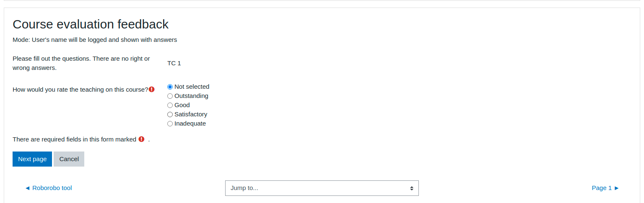This screenshot has width=644, height=203.
Task: Choose the Outstanding rating
Action: pyautogui.click(x=170, y=96)
